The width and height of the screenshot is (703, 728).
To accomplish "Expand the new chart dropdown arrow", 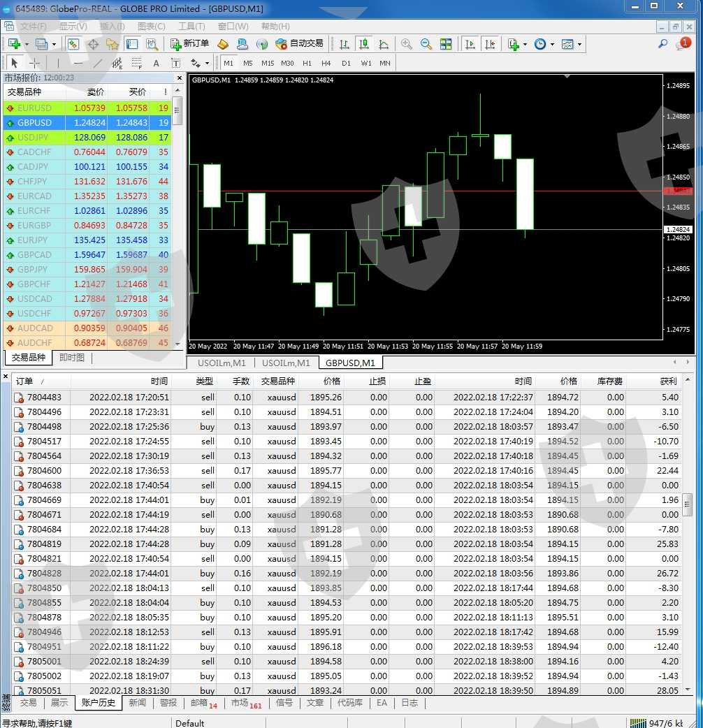I will tap(27, 44).
